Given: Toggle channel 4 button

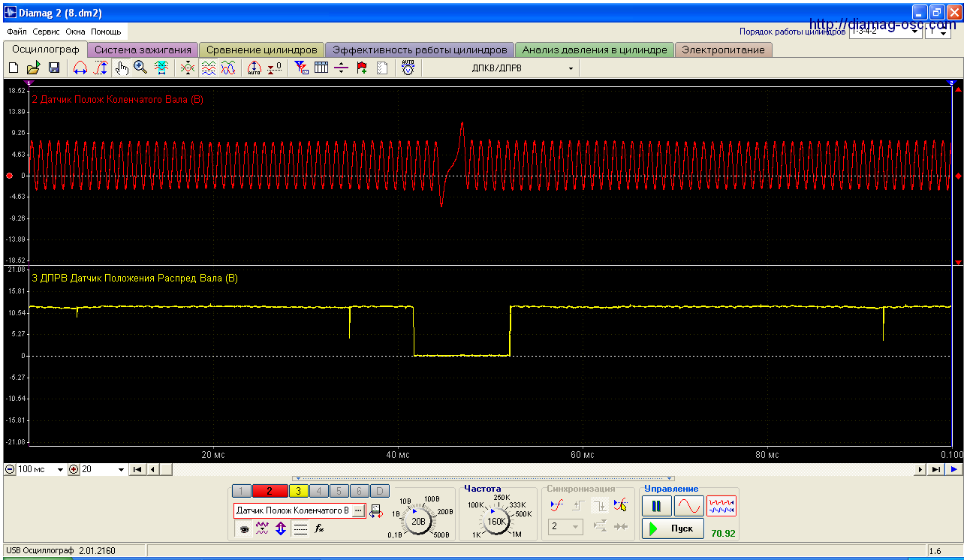Looking at the screenshot, I should 318,492.
